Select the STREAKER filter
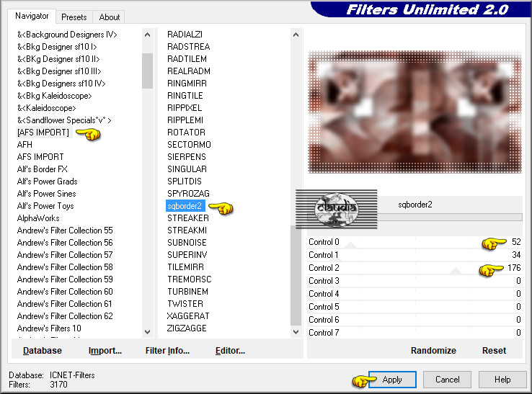 click(188, 218)
